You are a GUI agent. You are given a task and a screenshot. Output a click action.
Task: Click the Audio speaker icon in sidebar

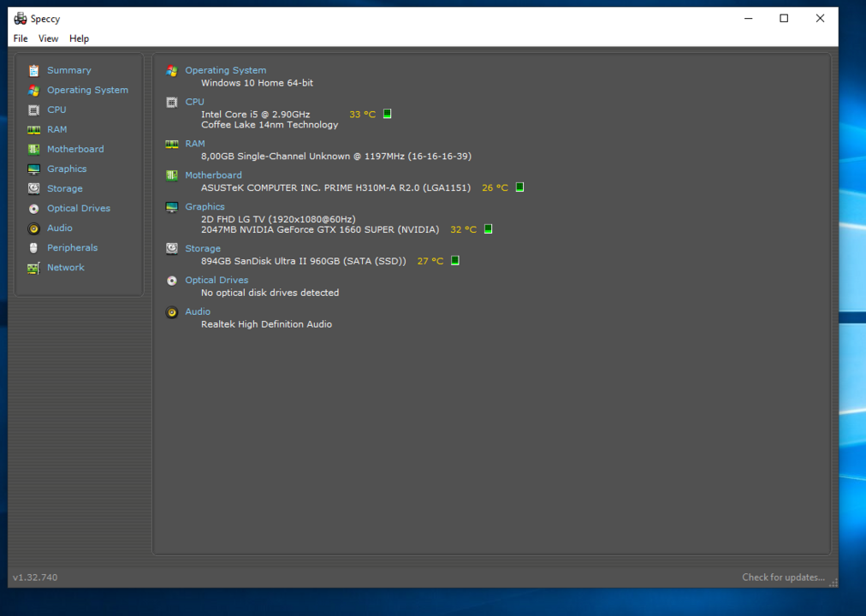point(33,228)
